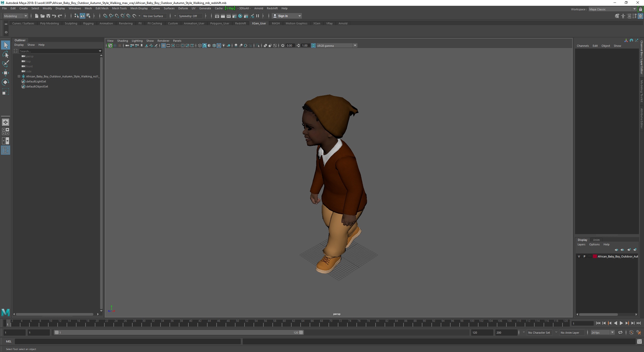Image resolution: width=644 pixels, height=352 pixels.
Task: Click the time range slider end handle
Action: pos(301,332)
